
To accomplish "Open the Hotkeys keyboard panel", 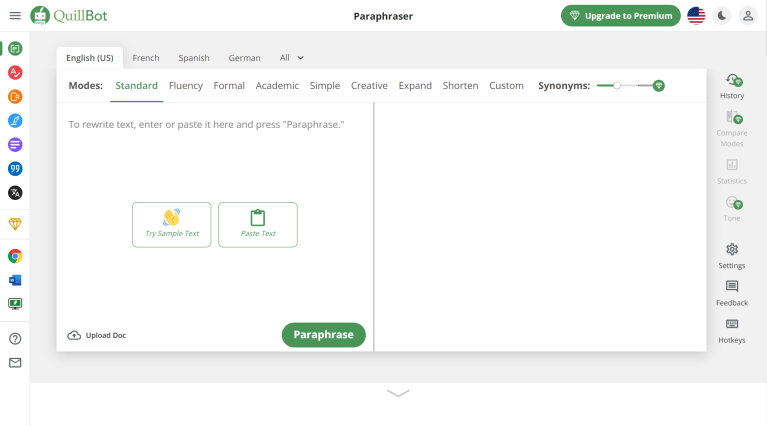I will tap(732, 331).
